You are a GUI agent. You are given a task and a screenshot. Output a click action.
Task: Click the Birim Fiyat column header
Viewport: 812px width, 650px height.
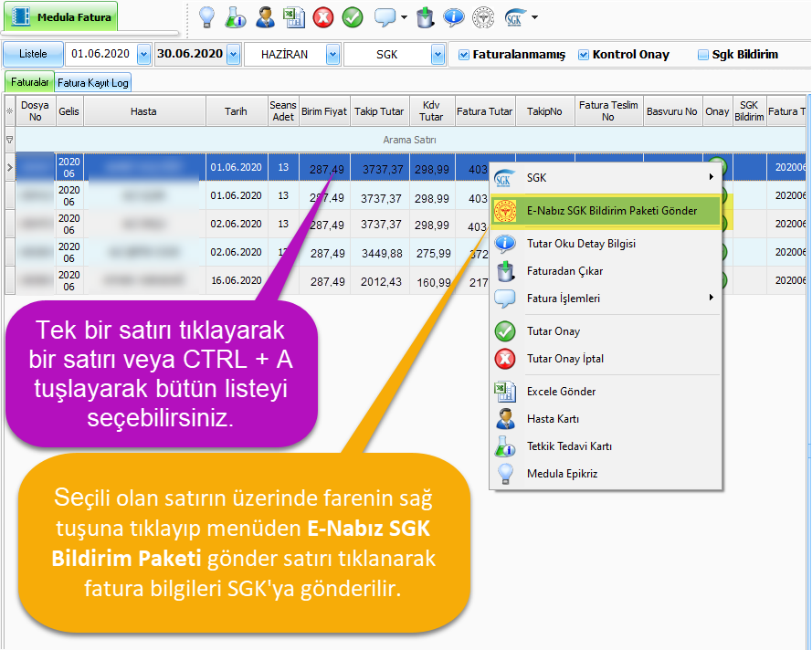(x=324, y=110)
